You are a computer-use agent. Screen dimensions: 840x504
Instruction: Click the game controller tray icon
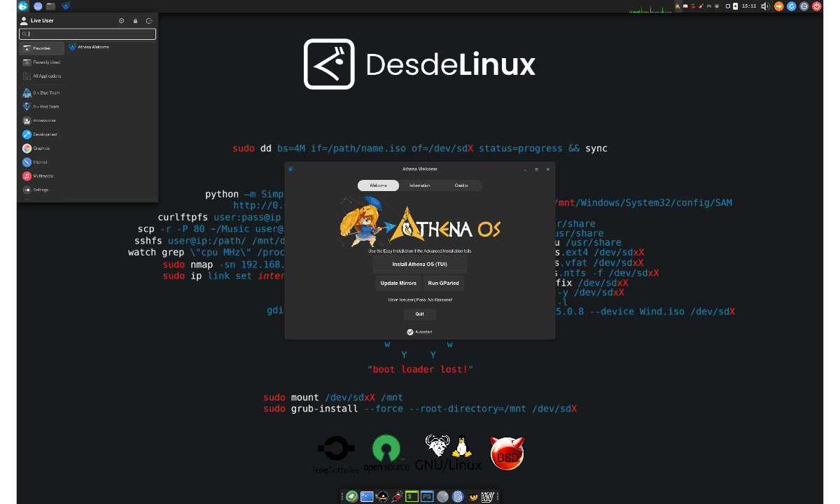click(x=709, y=6)
